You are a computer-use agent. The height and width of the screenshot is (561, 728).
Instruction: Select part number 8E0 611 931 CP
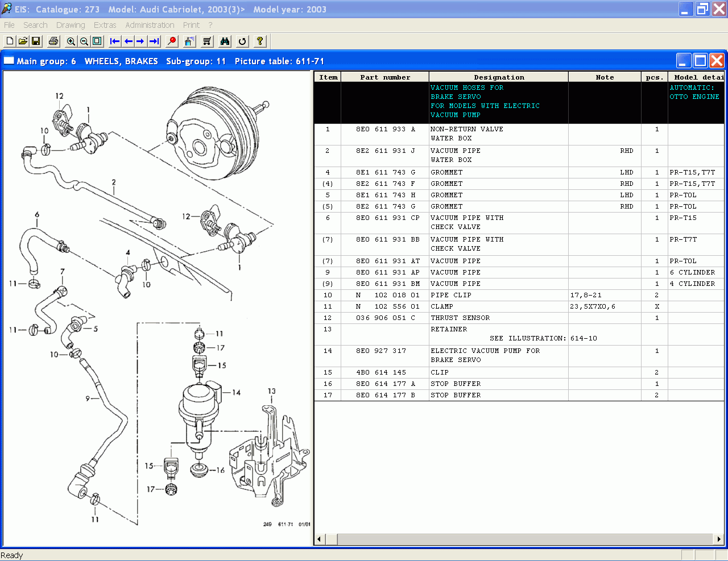388,218
